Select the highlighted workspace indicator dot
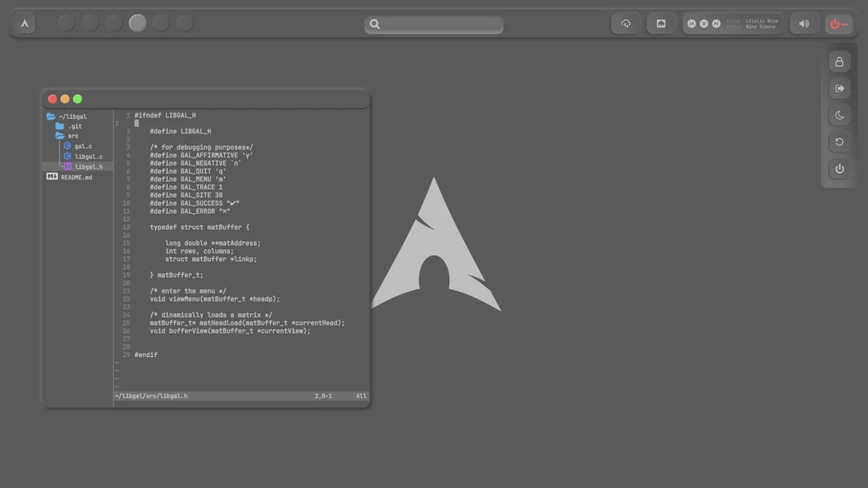Screen dimensions: 868x488 point(137,23)
